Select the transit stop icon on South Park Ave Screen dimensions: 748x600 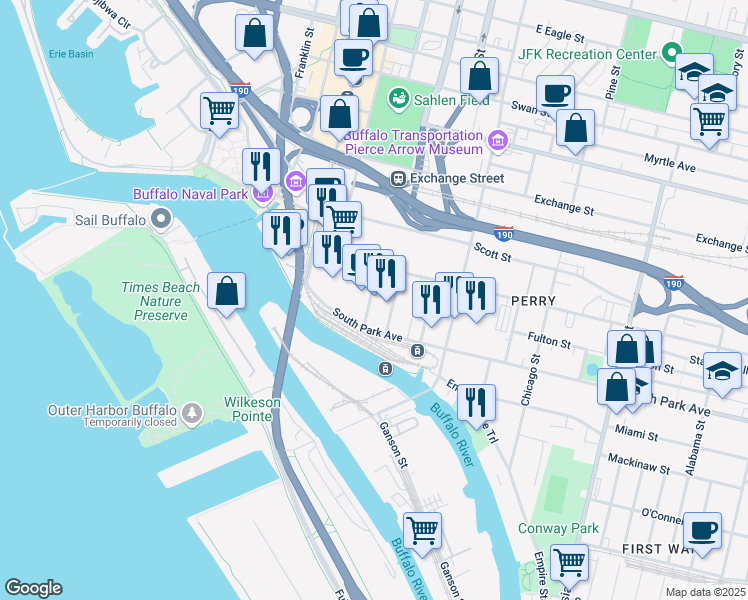(417, 351)
